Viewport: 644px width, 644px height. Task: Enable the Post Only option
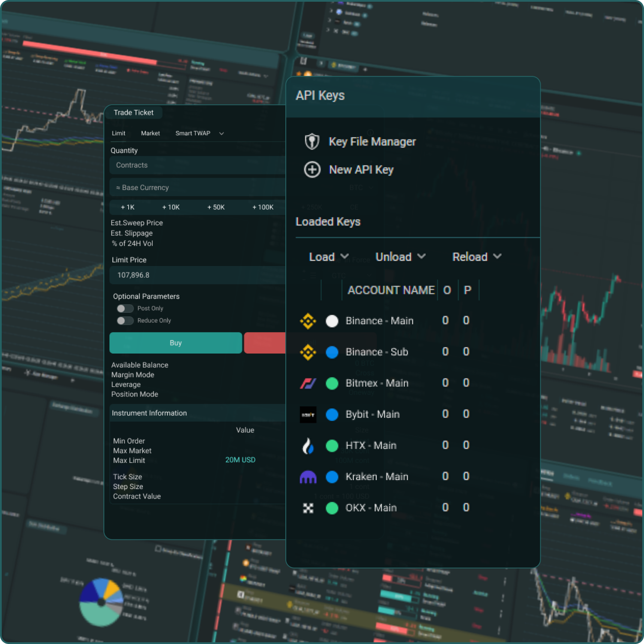click(x=125, y=308)
